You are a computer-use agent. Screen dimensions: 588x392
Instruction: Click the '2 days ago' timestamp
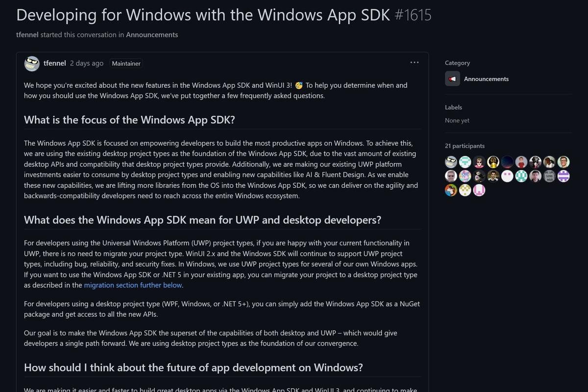click(x=87, y=63)
